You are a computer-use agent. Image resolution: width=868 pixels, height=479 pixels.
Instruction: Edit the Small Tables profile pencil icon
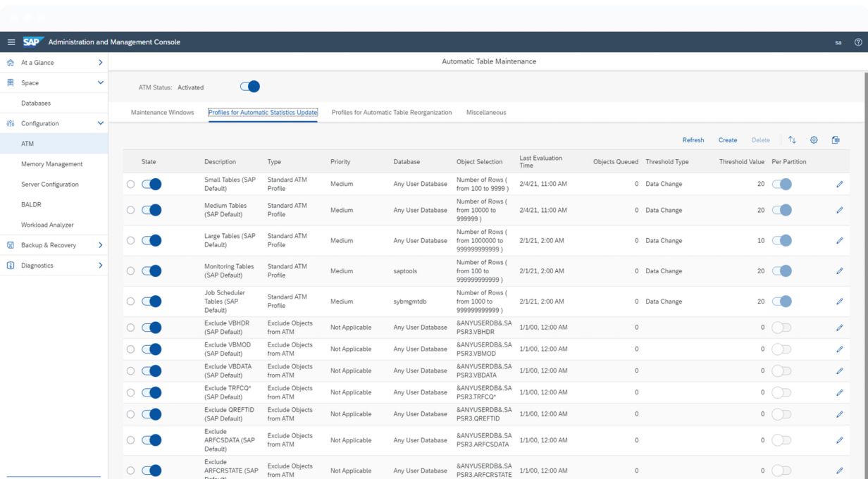839,184
